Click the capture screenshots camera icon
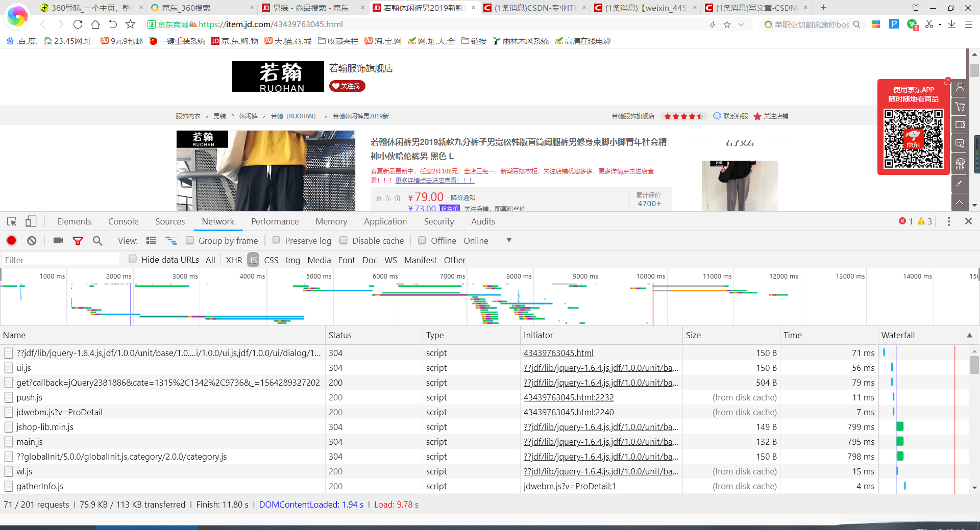980x530 pixels. click(58, 241)
